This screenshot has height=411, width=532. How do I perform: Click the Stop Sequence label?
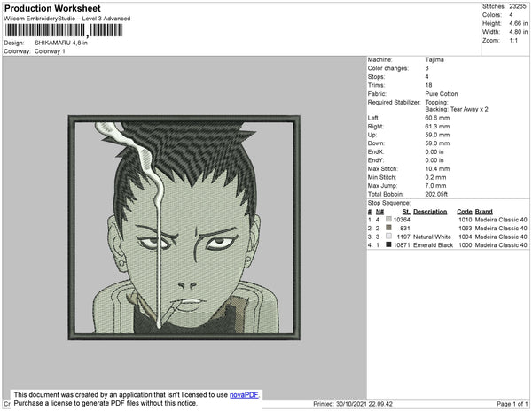click(x=389, y=203)
